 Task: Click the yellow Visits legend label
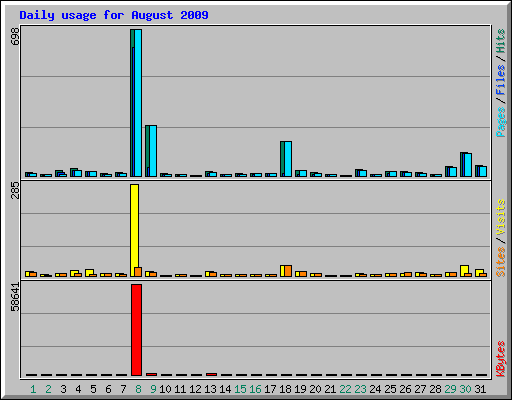click(x=500, y=218)
